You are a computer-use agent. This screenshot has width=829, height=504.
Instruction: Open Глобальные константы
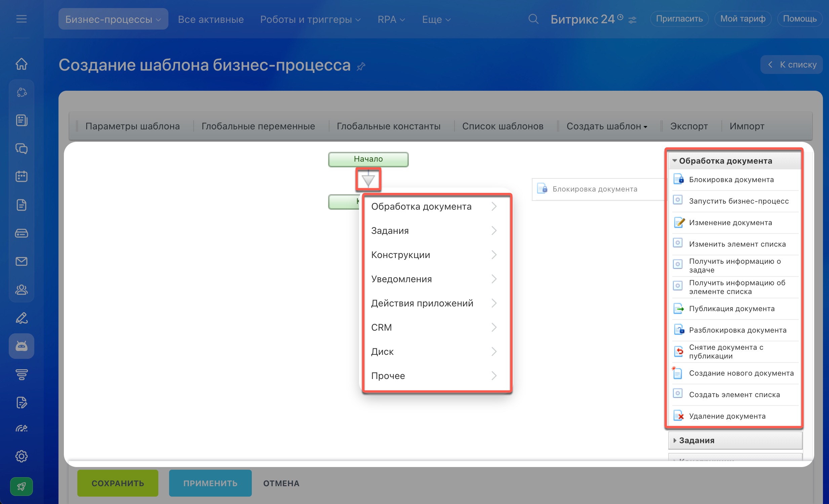click(389, 126)
